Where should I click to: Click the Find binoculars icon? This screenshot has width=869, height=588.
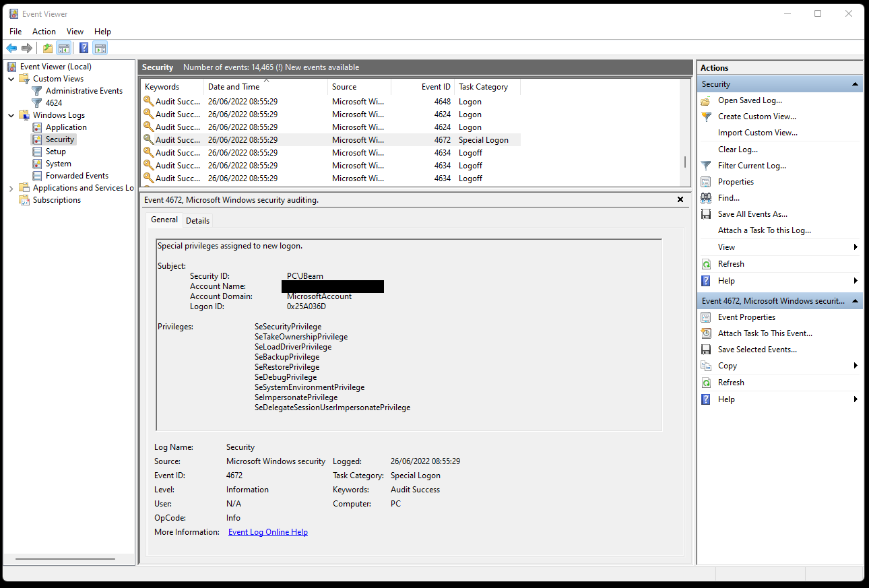point(706,198)
